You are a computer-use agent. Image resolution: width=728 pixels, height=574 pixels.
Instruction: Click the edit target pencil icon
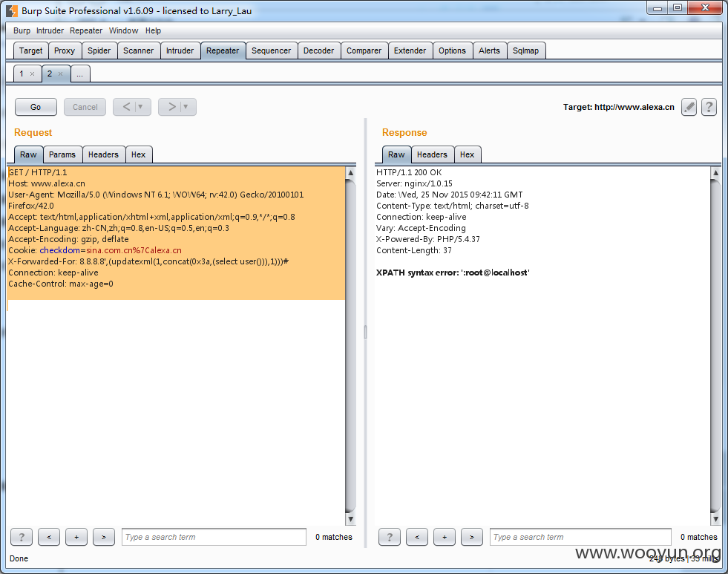(x=689, y=107)
